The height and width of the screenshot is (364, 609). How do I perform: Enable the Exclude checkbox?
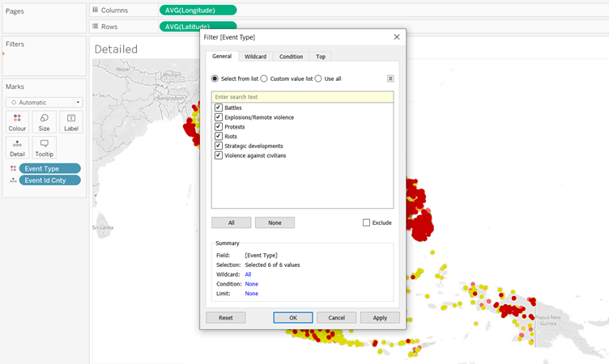[x=366, y=222]
